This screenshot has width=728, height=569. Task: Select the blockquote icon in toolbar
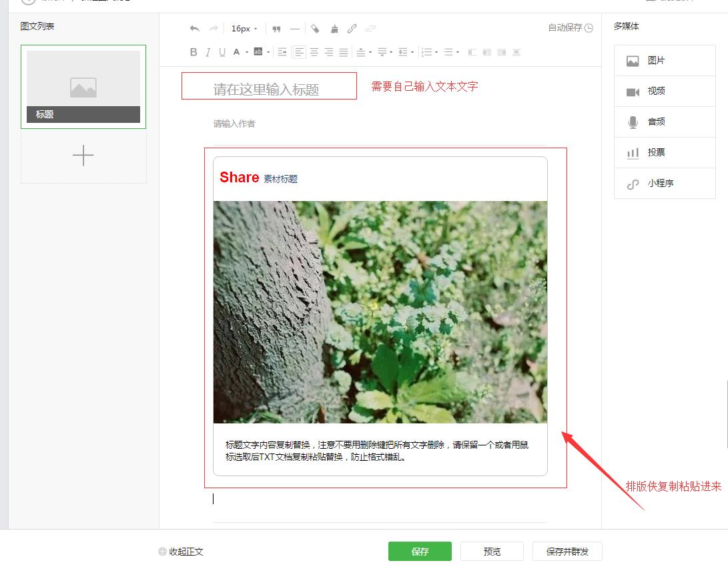pyautogui.click(x=276, y=29)
